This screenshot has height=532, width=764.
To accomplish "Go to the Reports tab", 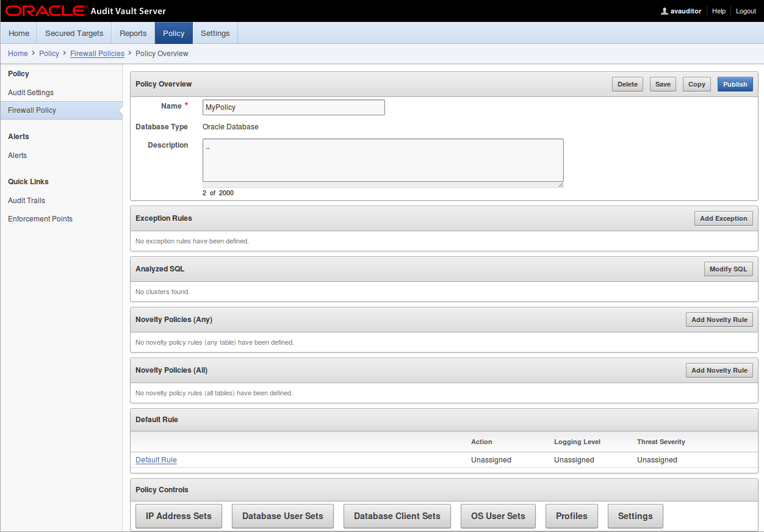I will point(133,34).
